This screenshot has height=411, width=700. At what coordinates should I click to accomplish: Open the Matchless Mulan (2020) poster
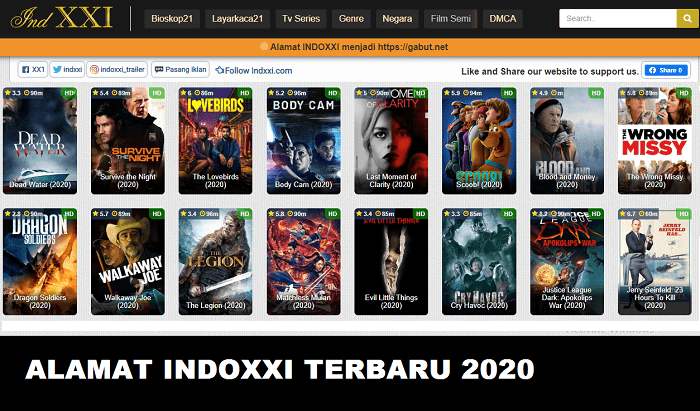pyautogui.click(x=304, y=262)
